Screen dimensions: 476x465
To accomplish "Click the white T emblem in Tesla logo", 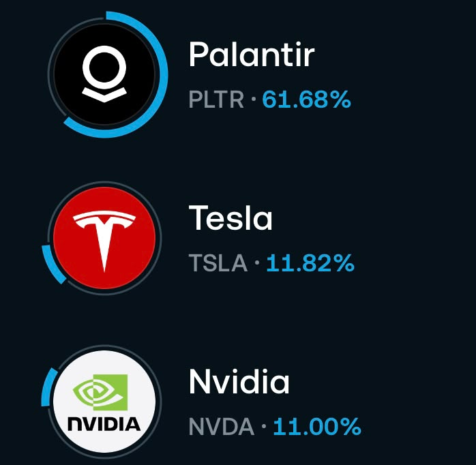I will [104, 241].
